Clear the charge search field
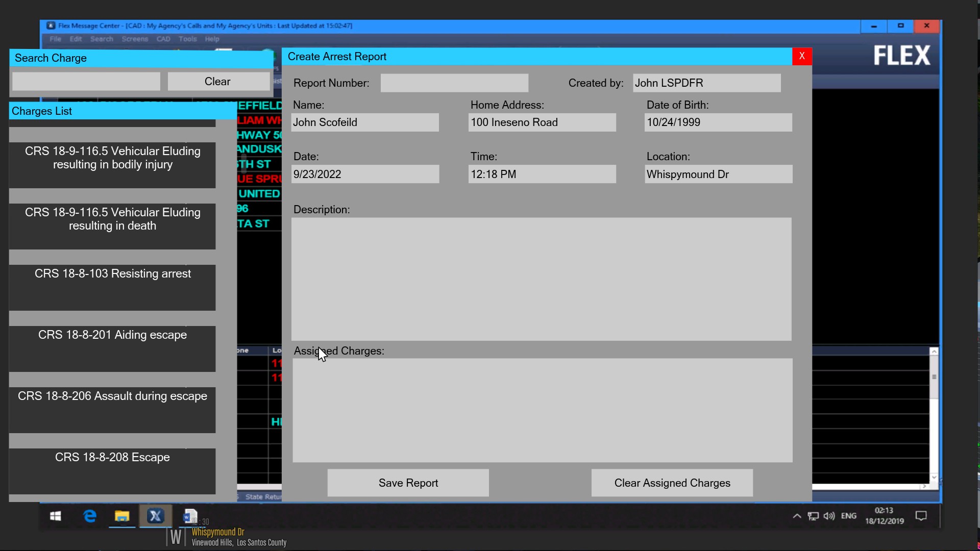 click(218, 82)
